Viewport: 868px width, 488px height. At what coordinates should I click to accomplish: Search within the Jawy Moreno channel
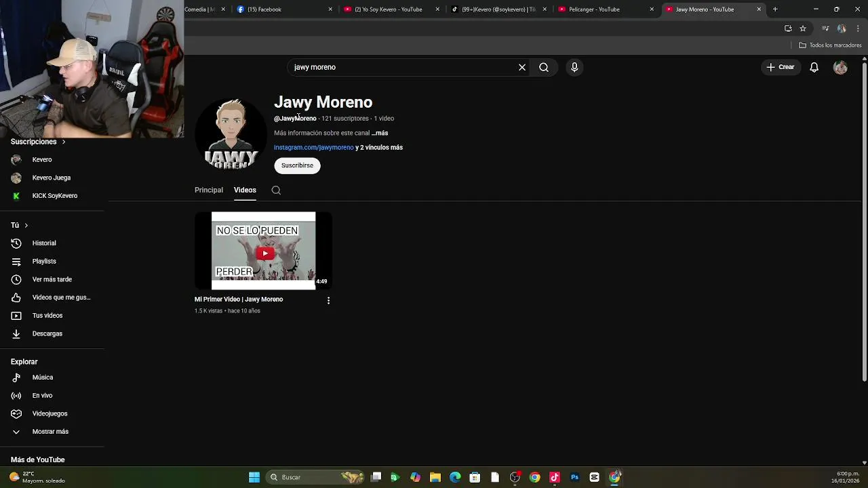276,190
